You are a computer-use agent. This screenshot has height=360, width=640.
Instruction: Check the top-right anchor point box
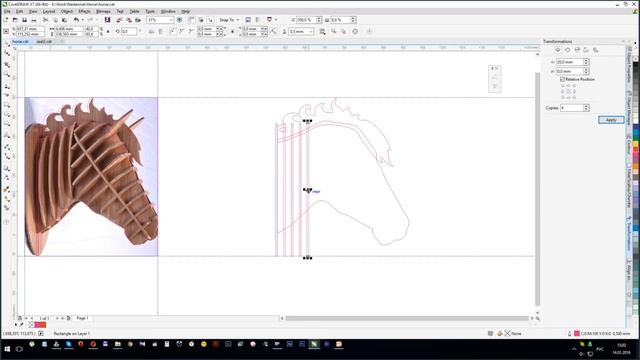coord(574,86)
